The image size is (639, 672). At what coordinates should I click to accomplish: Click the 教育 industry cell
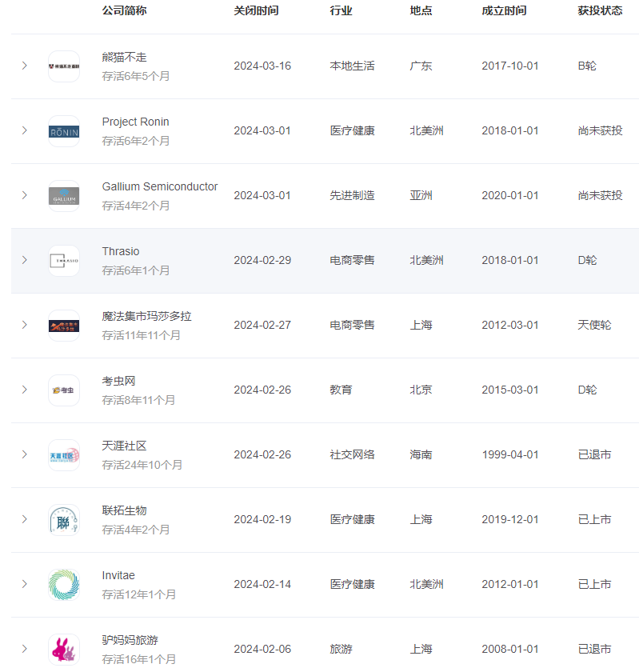click(341, 390)
